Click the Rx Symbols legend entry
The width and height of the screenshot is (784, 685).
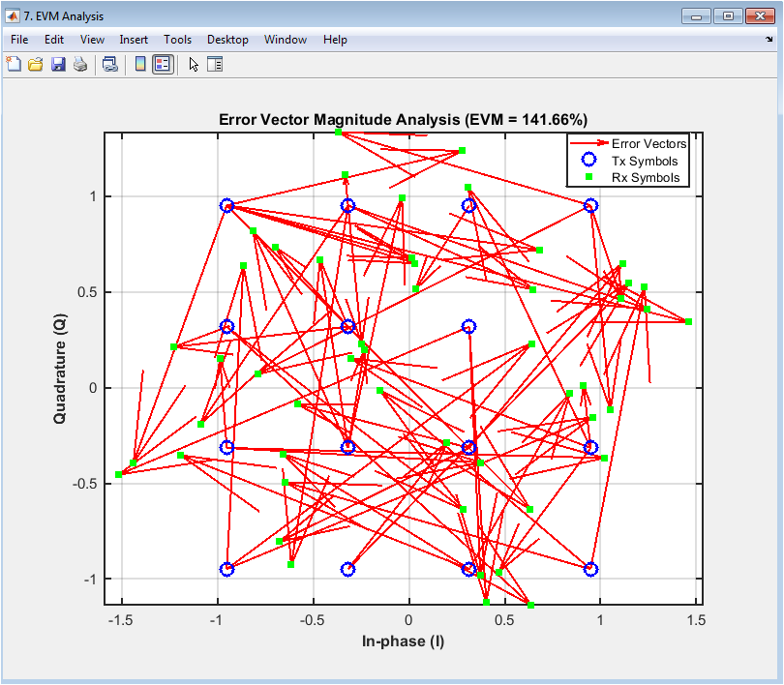[646, 178]
